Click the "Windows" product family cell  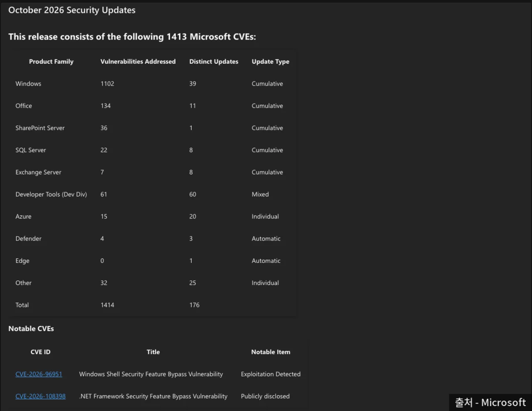coord(28,84)
